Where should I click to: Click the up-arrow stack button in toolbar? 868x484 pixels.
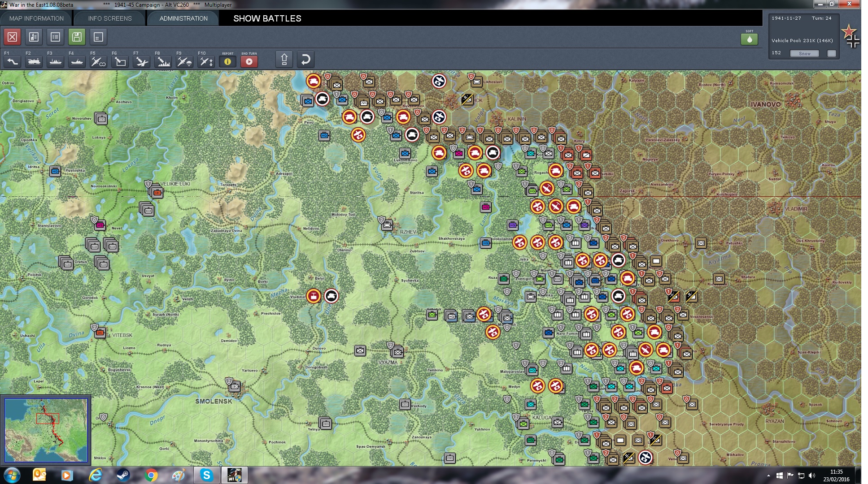point(284,60)
